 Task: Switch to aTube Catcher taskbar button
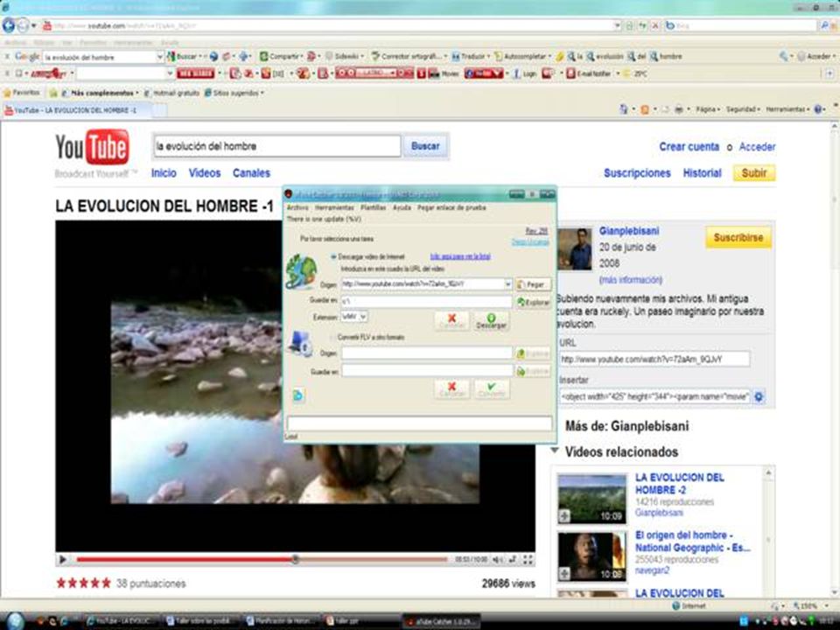441,621
